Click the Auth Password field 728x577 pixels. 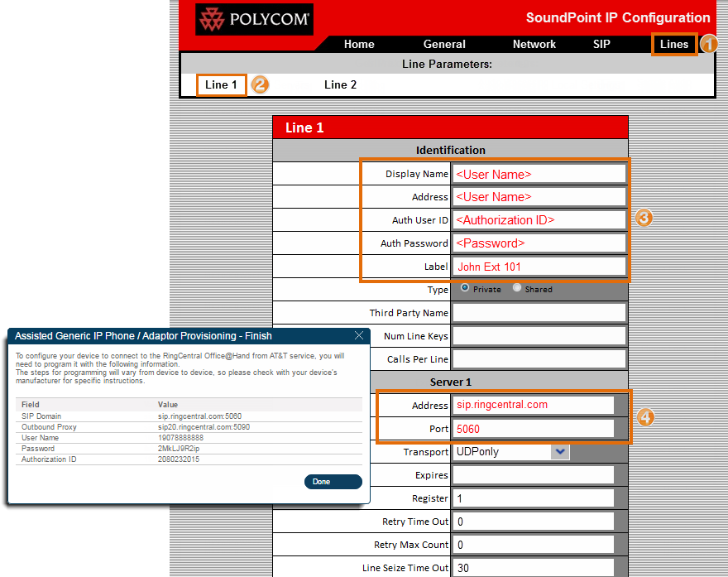(x=539, y=243)
